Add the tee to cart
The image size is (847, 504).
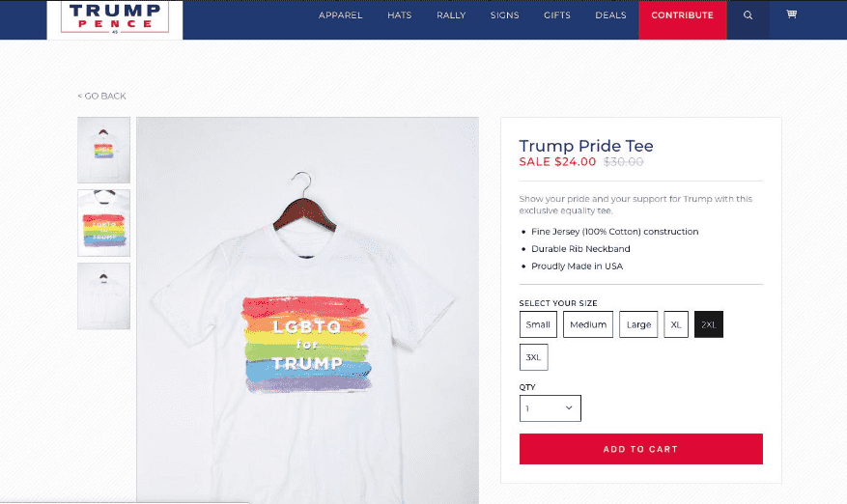coord(640,449)
